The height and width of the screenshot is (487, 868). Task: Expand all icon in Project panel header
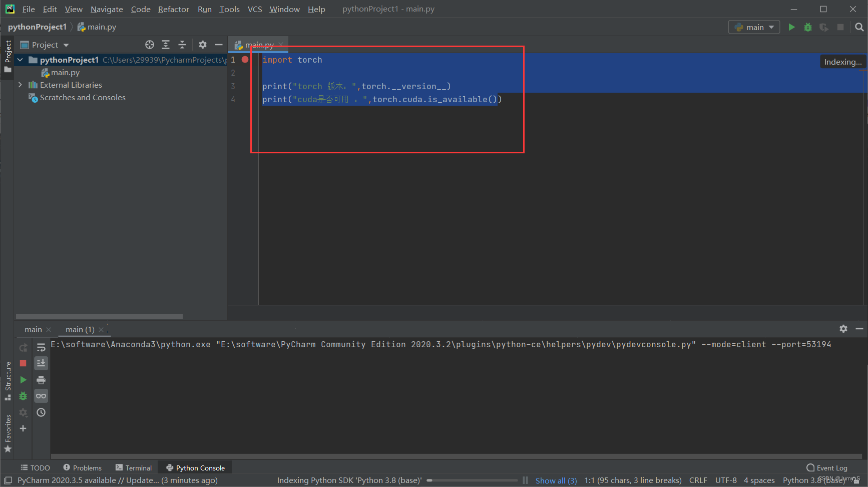[166, 45]
